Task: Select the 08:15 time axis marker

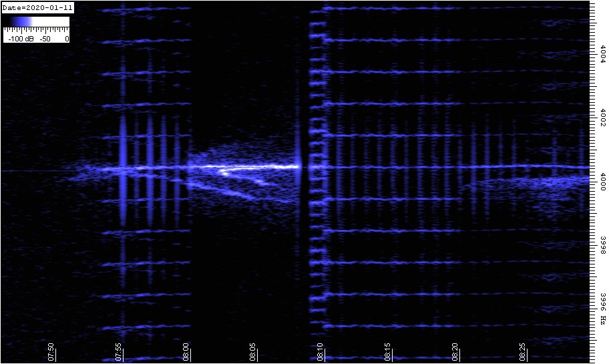Action: pos(388,351)
